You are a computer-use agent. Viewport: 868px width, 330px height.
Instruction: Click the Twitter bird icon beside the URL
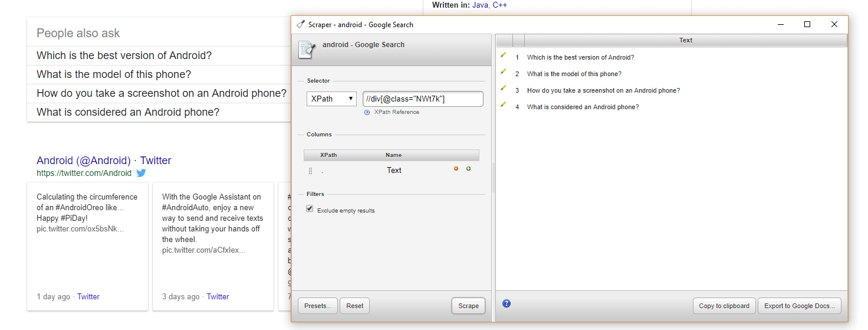coord(142,173)
